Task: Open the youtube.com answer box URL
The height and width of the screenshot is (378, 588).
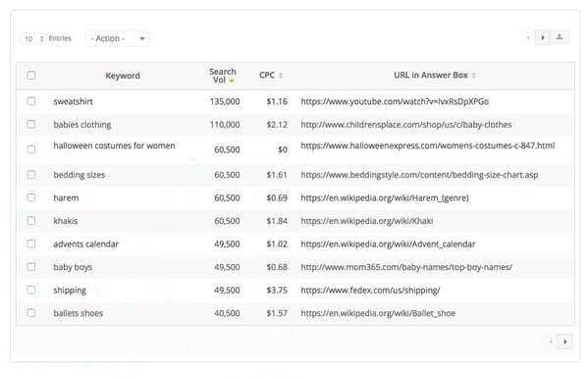Action: [395, 102]
